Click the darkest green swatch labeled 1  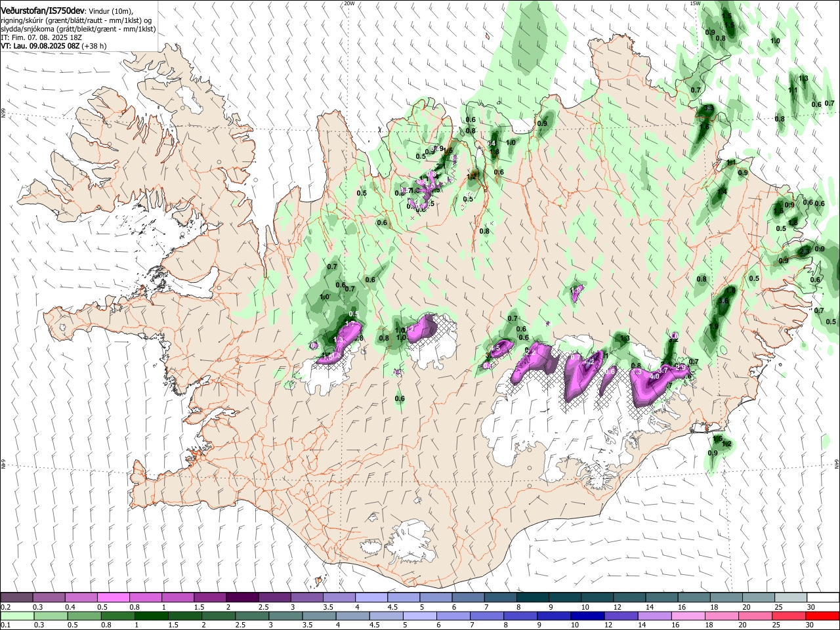[151, 616]
